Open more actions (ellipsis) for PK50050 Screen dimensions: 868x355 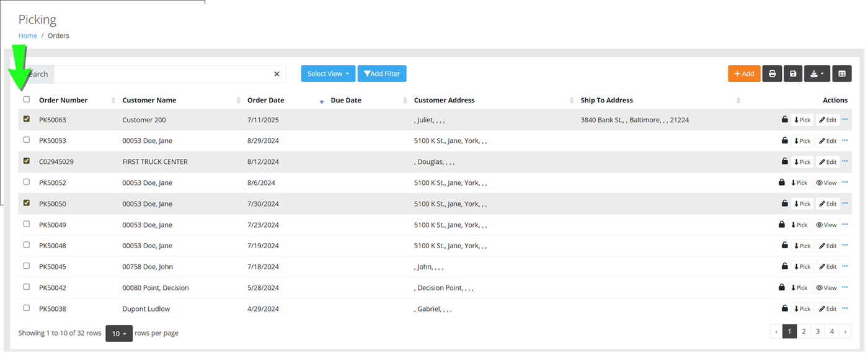[x=844, y=203]
